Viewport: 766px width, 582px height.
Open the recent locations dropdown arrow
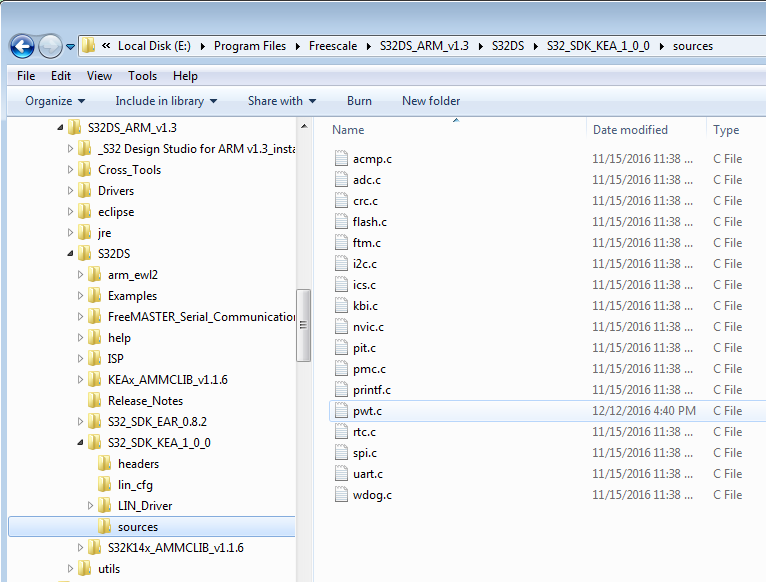[x=70, y=47]
